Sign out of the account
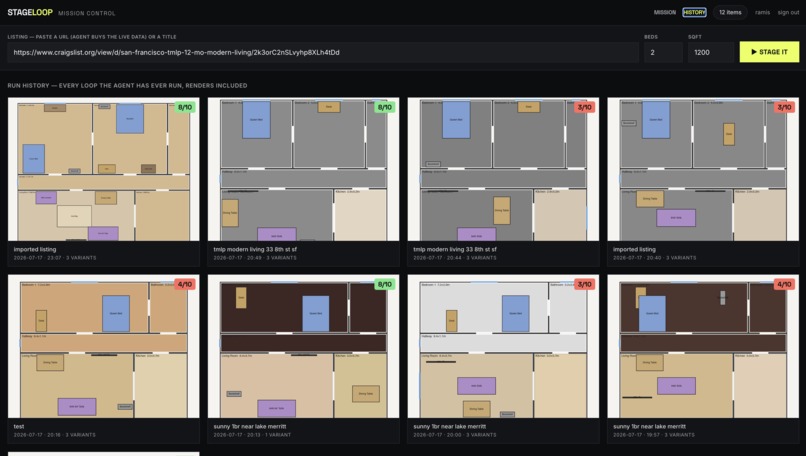806x456 pixels. tap(788, 12)
